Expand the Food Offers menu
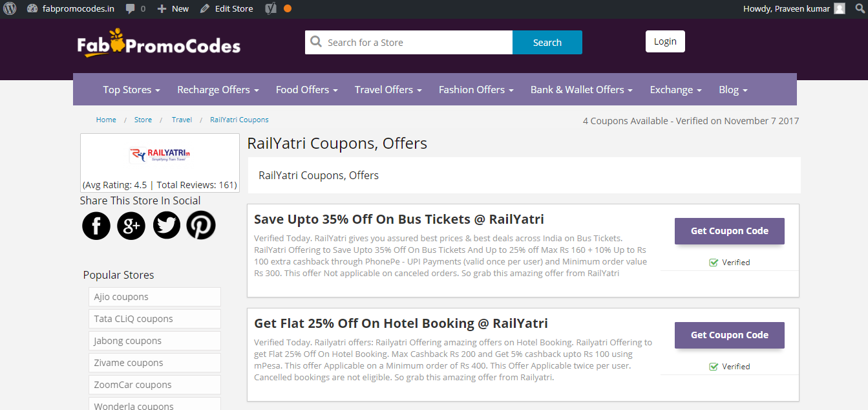 pyautogui.click(x=307, y=89)
